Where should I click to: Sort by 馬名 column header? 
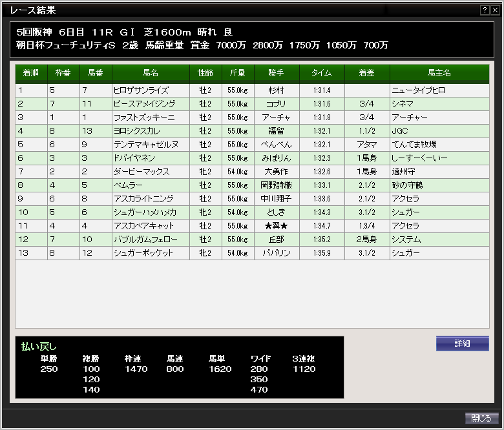tap(151, 74)
